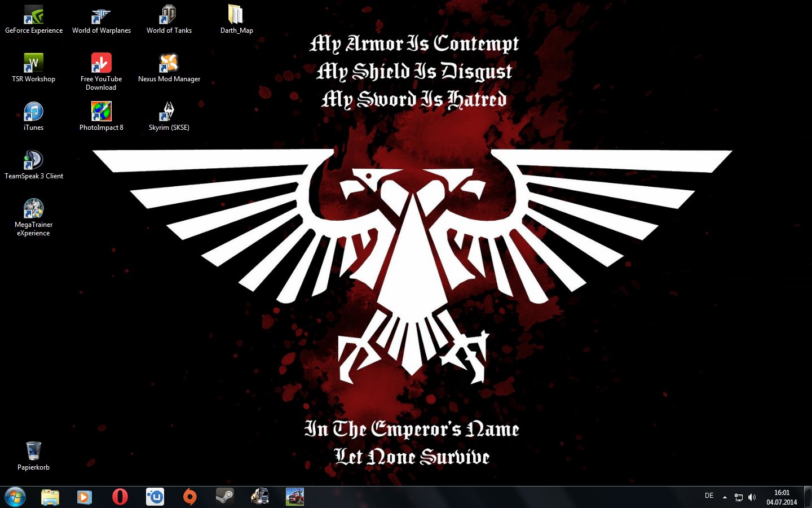Select the Skyrim (SKSE) shortcut
The height and width of the screenshot is (508, 812).
[x=169, y=112]
